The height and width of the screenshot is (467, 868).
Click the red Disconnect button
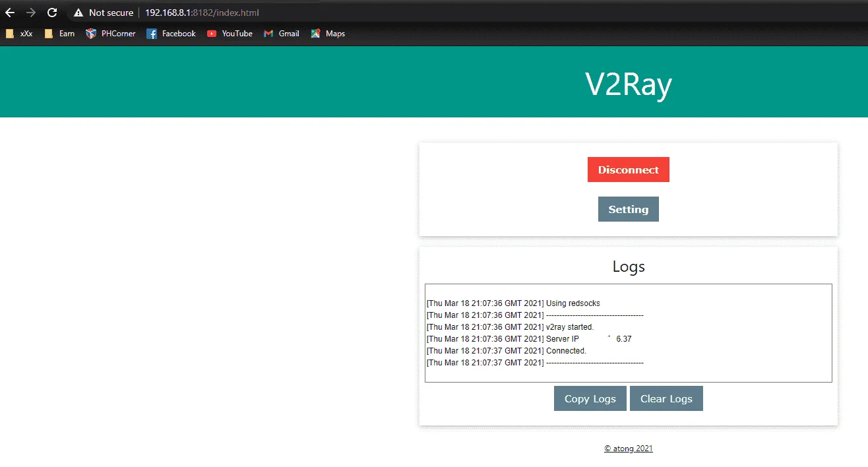coord(629,170)
